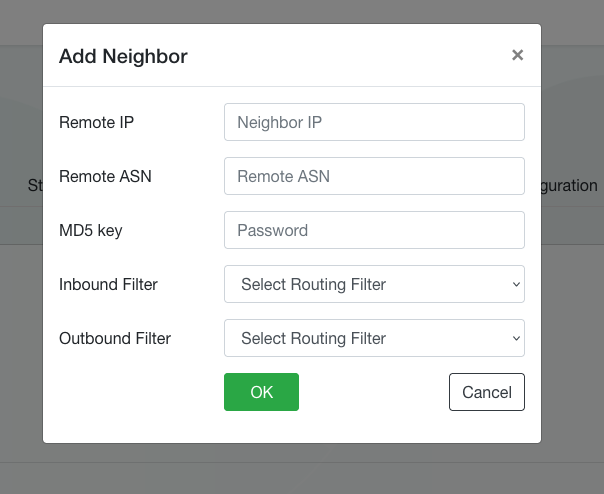Click the Add Neighbor dialog title
The height and width of the screenshot is (494, 604).
(x=123, y=56)
